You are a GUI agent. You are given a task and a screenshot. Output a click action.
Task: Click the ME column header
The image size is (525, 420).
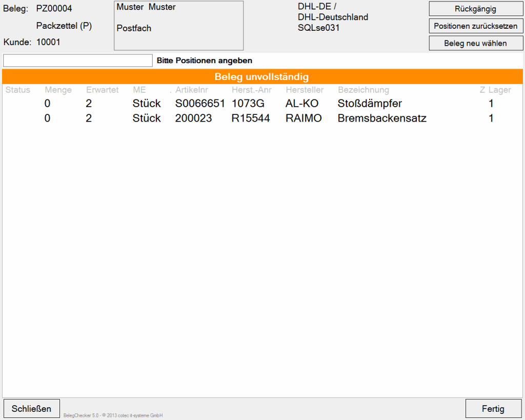pos(139,90)
